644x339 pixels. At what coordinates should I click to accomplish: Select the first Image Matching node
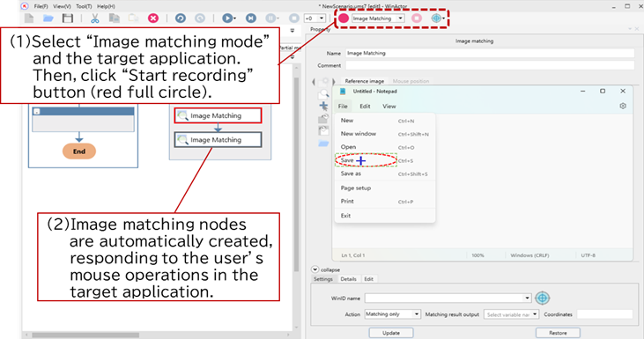[x=218, y=115]
